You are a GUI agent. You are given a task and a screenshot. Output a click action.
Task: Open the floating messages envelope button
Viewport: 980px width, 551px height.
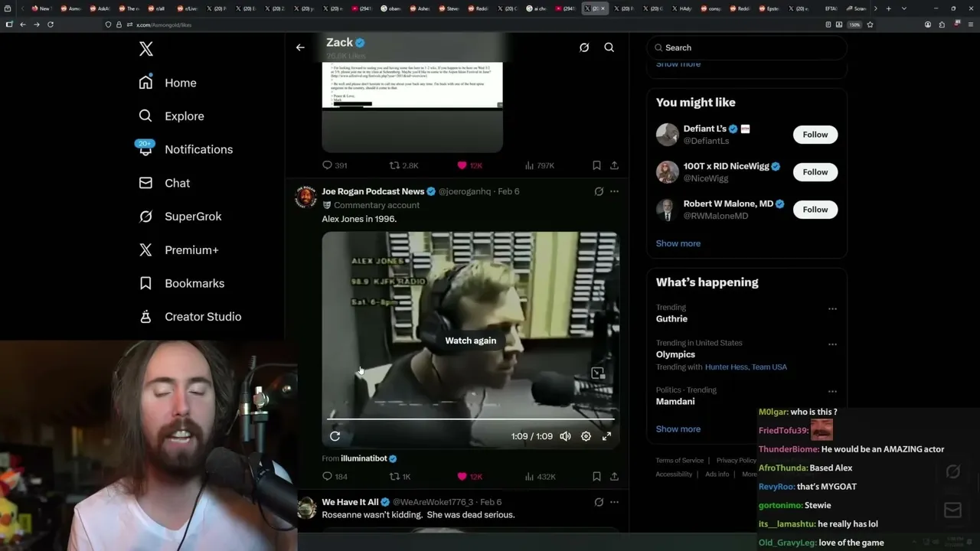(953, 510)
